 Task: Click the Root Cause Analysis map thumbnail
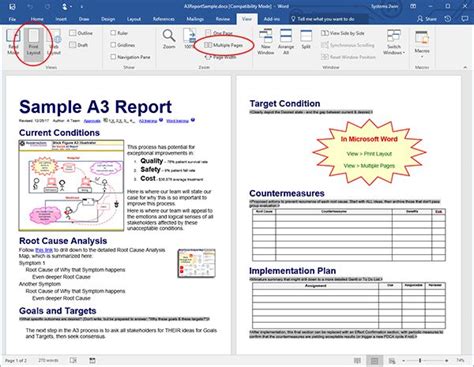(197, 263)
